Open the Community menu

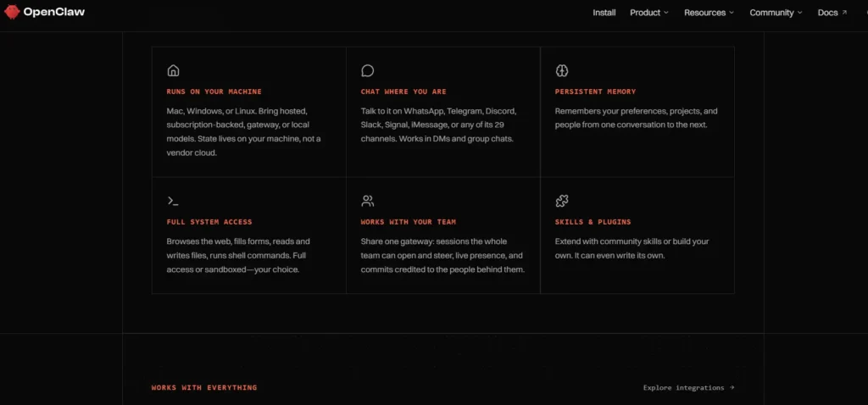[x=776, y=13]
